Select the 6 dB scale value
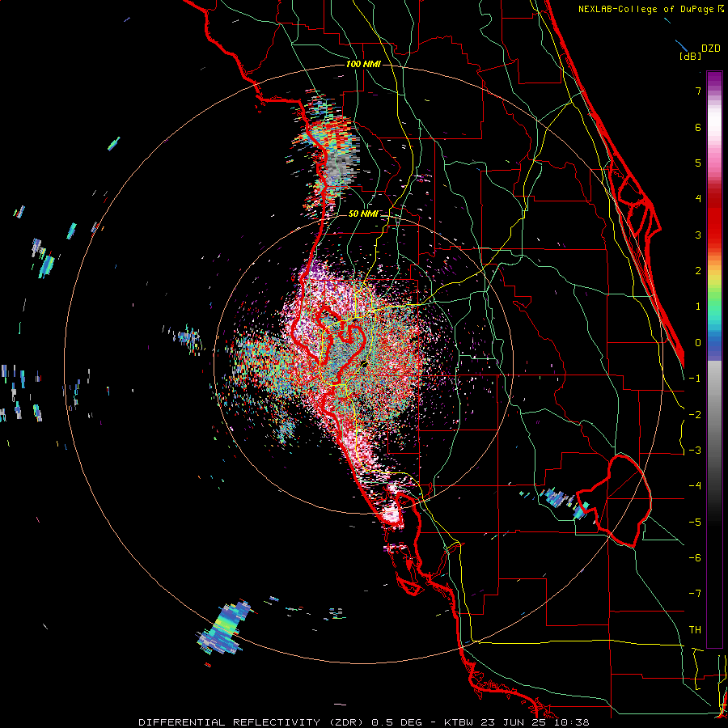 point(698,127)
